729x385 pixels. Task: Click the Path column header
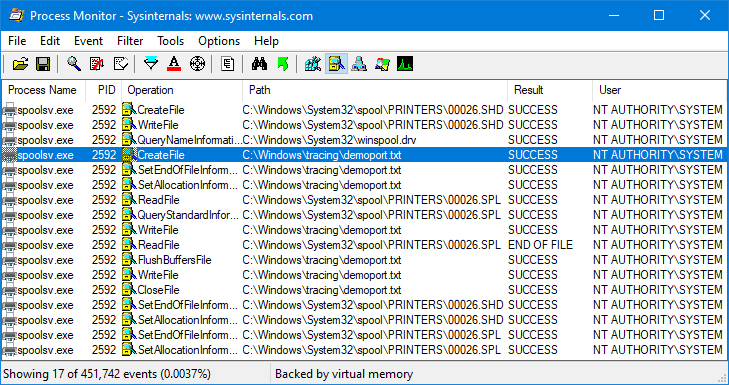(x=375, y=90)
